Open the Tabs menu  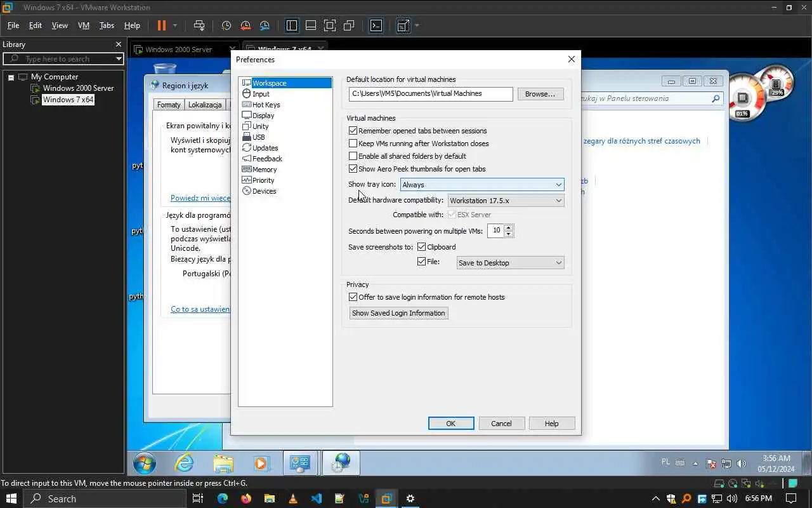pos(107,25)
